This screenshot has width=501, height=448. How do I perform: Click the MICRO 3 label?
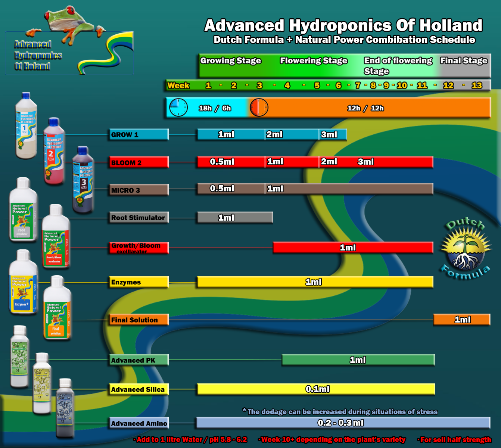[139, 190]
